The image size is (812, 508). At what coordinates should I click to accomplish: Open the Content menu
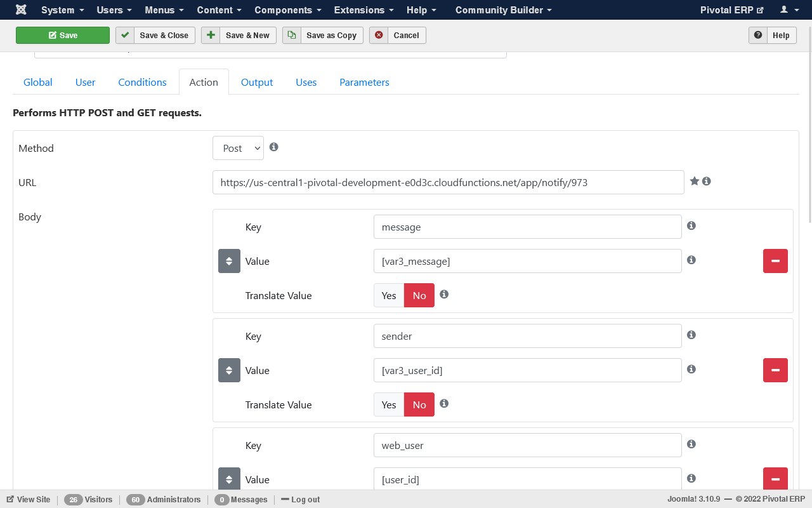(219, 10)
